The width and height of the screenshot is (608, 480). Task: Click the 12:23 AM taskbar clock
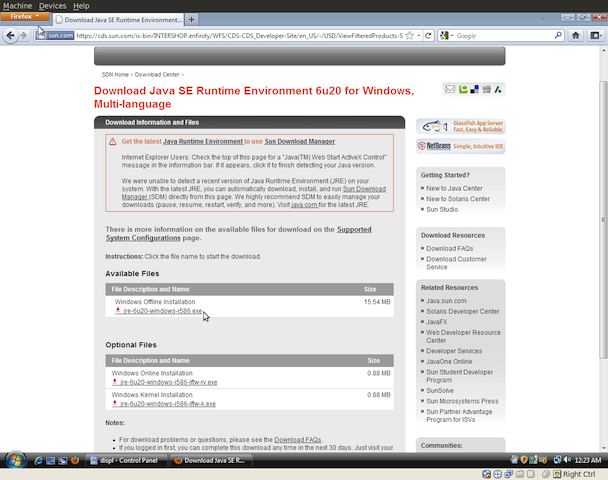(588, 460)
